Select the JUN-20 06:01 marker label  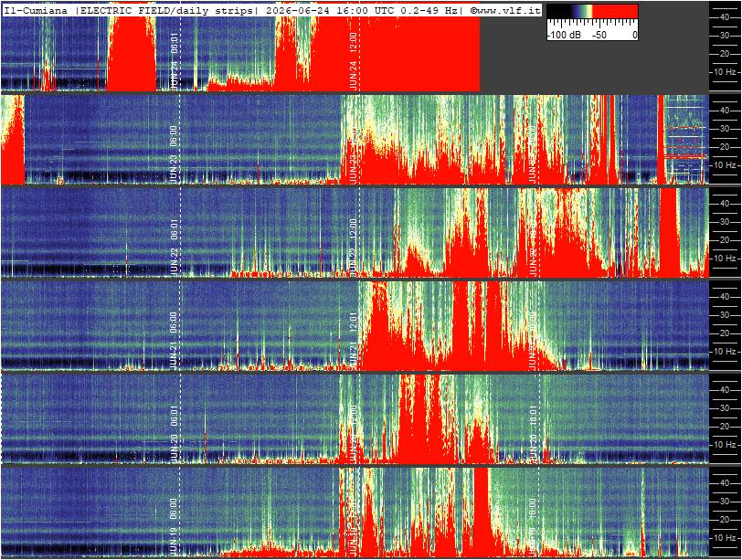coord(174,433)
